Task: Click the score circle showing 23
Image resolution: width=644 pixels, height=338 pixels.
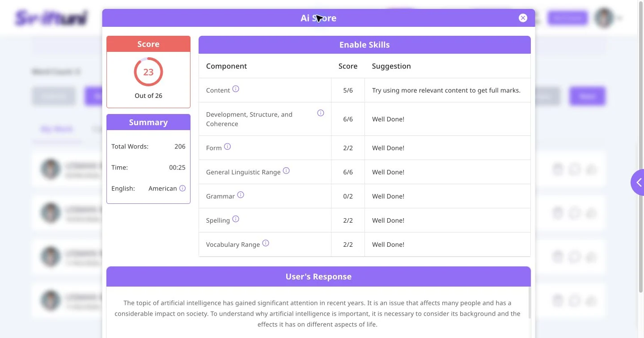Action: [148, 72]
